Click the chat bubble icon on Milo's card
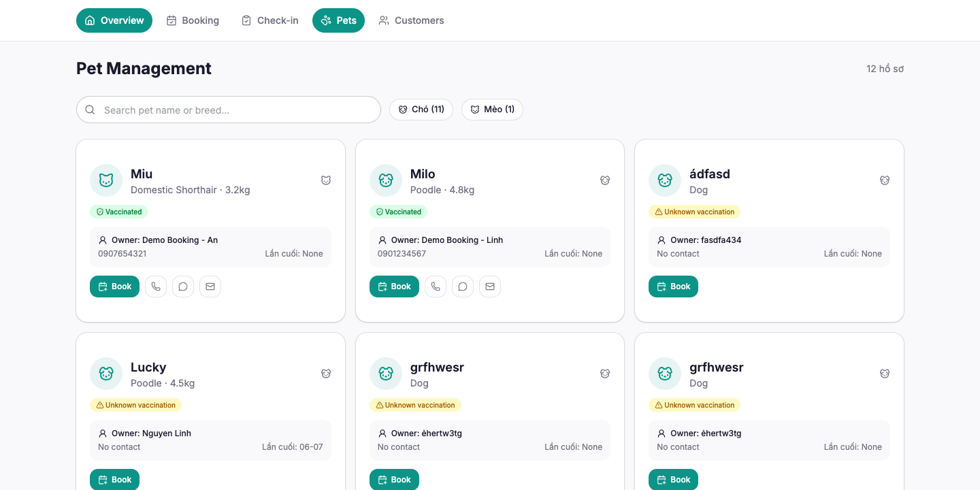This screenshot has width=980, height=490. pyautogui.click(x=463, y=287)
